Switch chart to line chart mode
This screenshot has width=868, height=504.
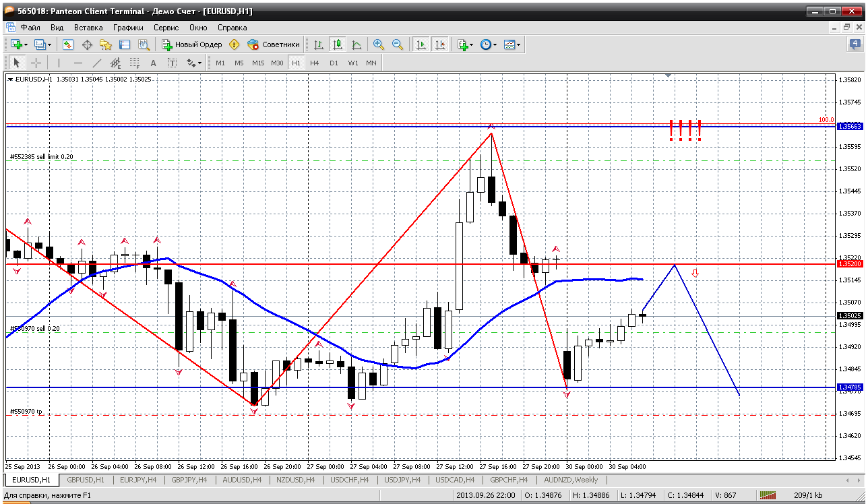pyautogui.click(x=356, y=44)
